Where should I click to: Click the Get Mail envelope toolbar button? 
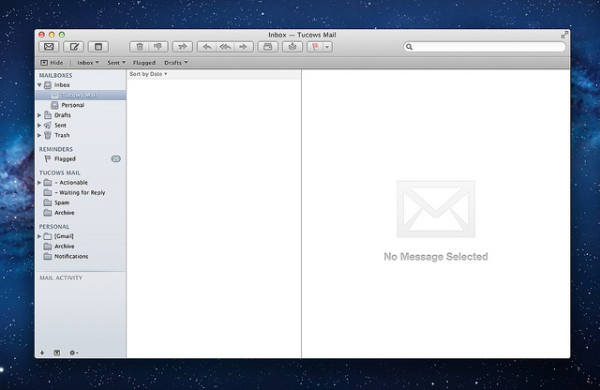pos(49,47)
